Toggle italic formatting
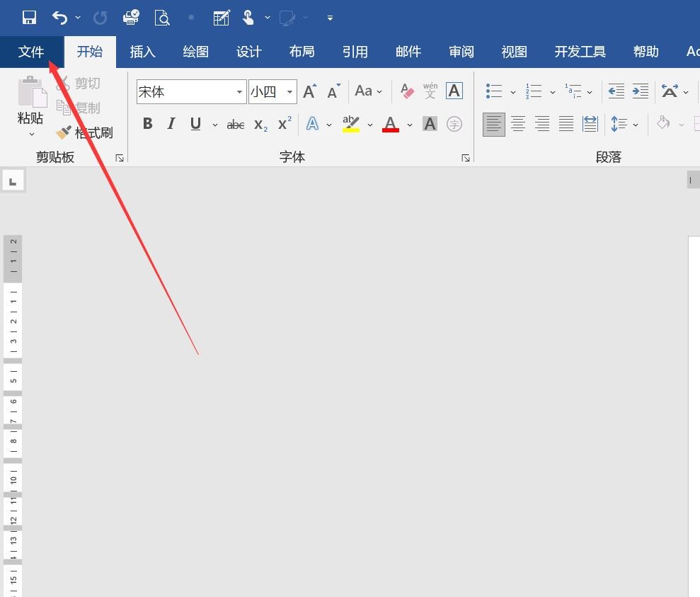Viewport: 700px width, 597px height. [171, 124]
